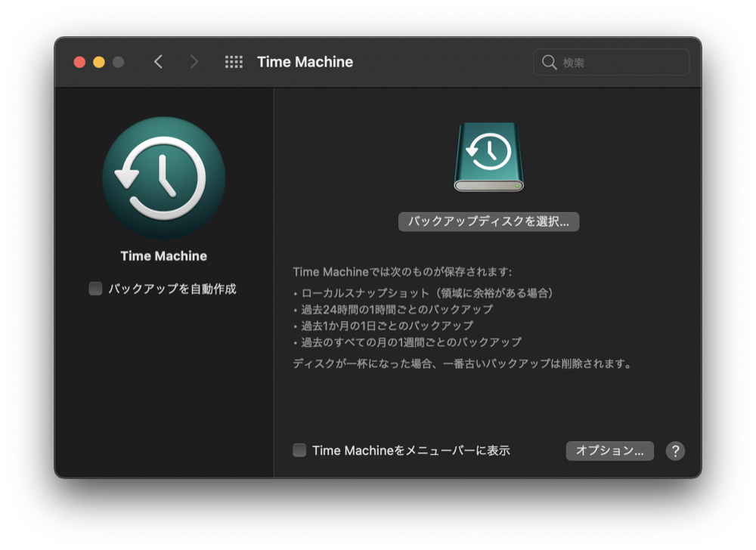Open オプション... settings
Screen dimensions: 756x550
click(610, 451)
